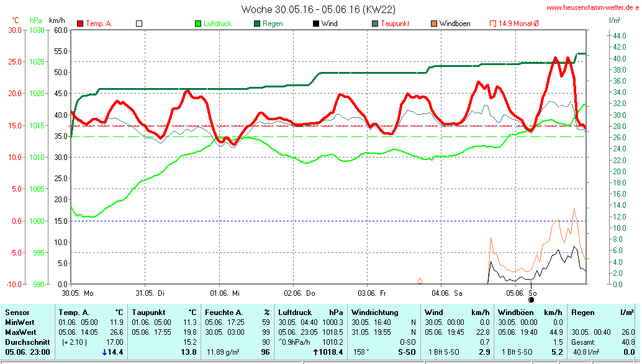Click the Regen Gesamt value 40.8

tap(626, 342)
